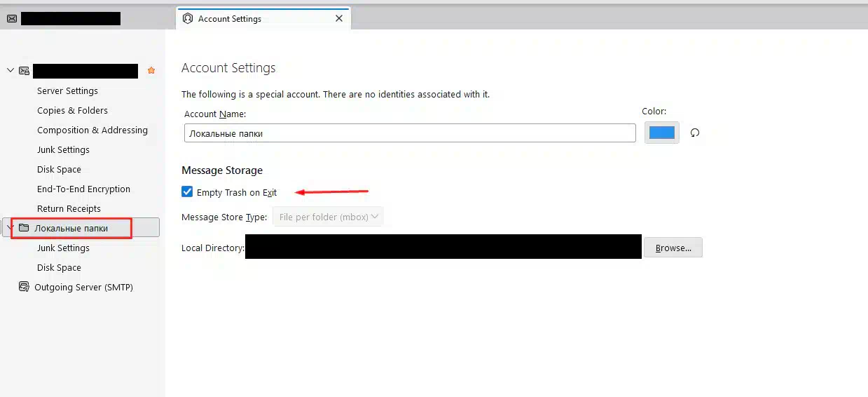
Task: Reset the account color with the reset icon
Action: pyautogui.click(x=695, y=133)
